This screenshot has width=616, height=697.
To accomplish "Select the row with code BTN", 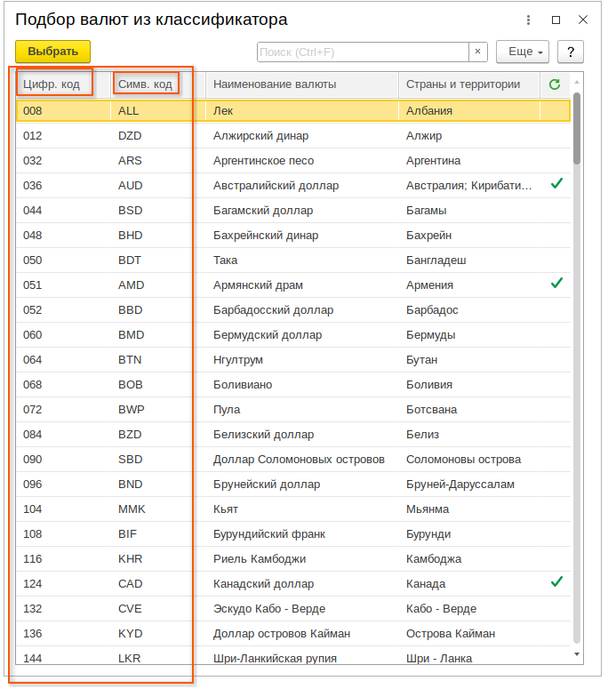I will click(x=130, y=360).
